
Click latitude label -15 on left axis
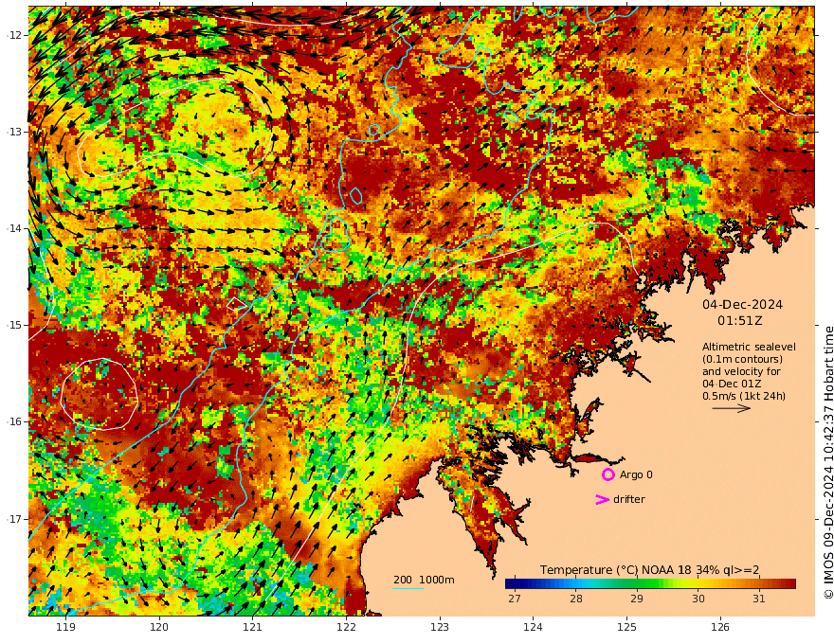coord(14,325)
